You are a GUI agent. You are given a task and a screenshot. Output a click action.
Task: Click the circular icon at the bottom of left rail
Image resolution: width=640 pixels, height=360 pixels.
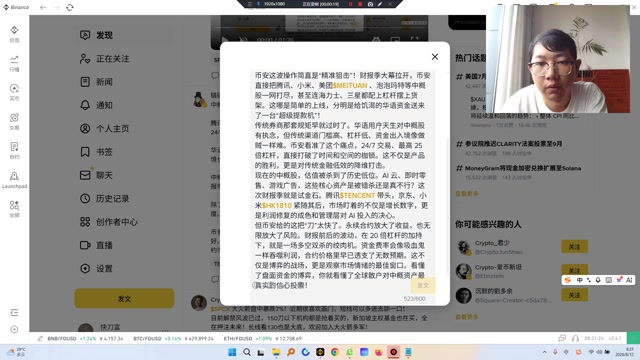pos(14,329)
